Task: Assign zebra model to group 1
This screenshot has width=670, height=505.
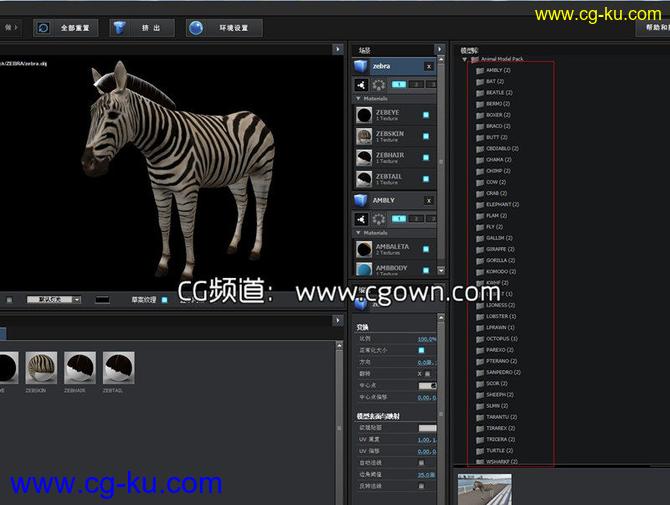Action: (399, 85)
